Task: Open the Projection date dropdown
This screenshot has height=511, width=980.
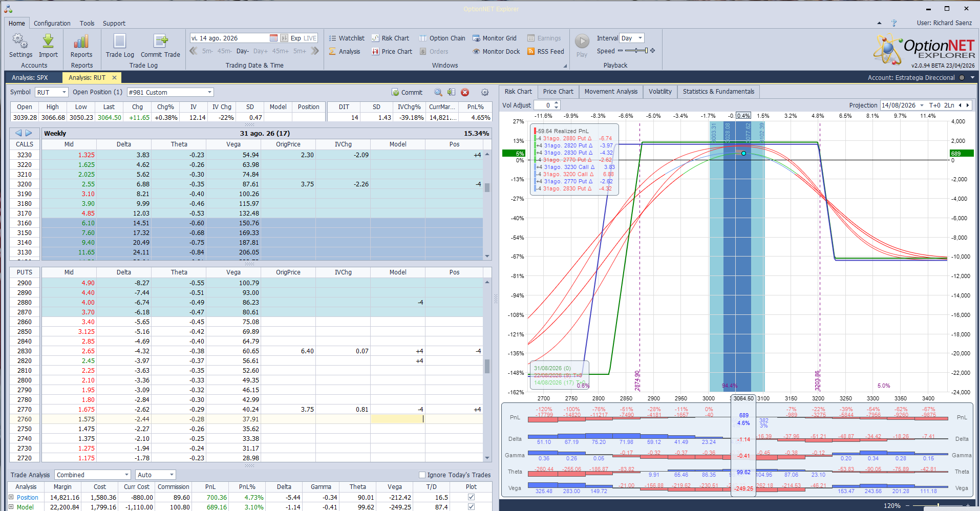Action: pos(922,105)
